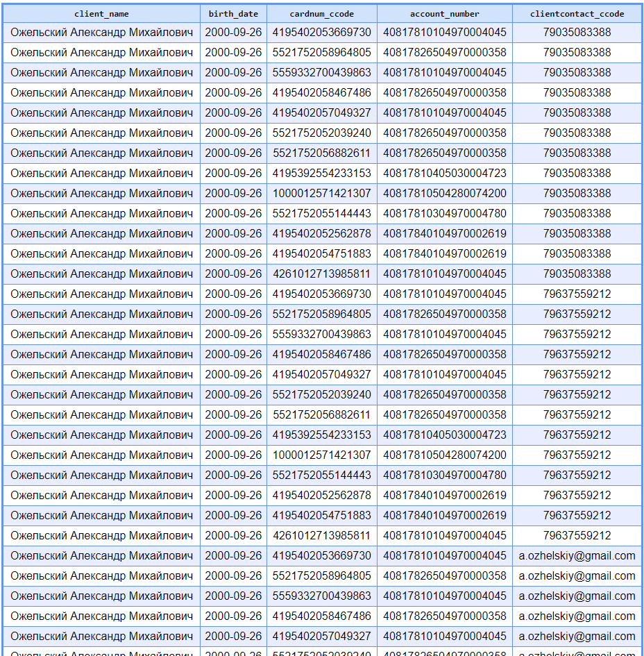
Task: Click card 4195392554233153 in the 79637559212 row
Action: click(321, 435)
